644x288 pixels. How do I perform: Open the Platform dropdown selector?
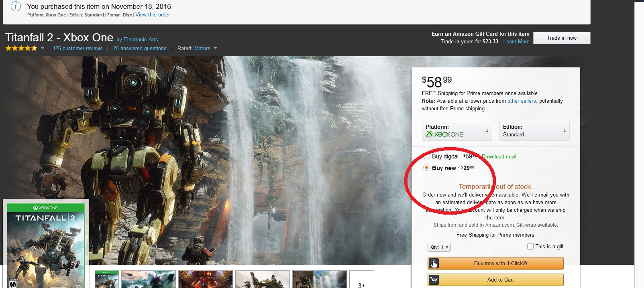(457, 131)
